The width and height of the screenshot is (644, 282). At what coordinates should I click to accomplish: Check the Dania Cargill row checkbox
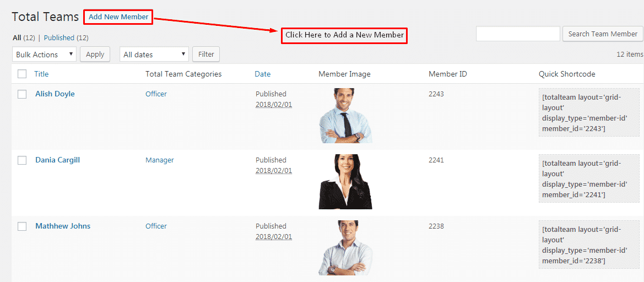(x=22, y=160)
